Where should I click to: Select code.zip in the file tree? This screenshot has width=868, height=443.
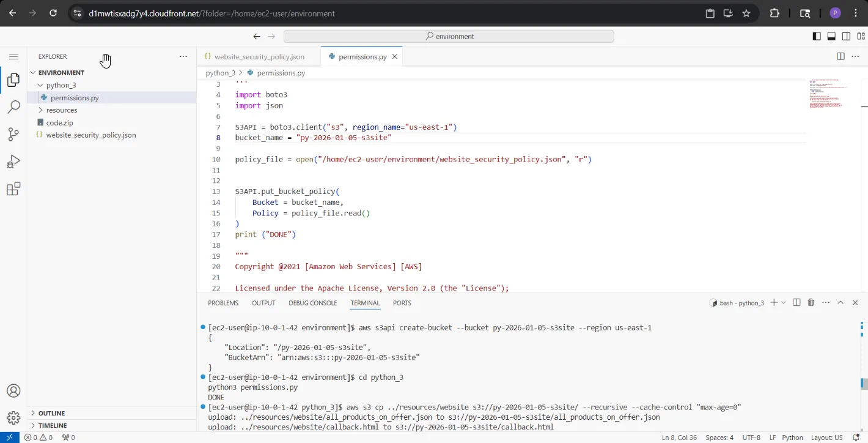point(112,122)
